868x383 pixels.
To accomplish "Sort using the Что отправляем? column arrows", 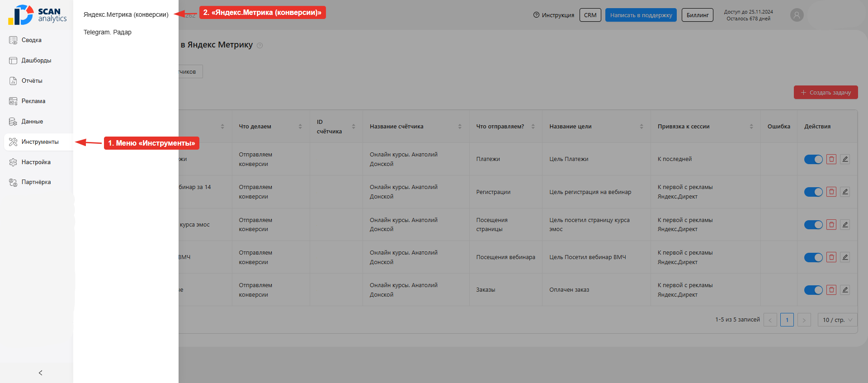I will pyautogui.click(x=533, y=127).
